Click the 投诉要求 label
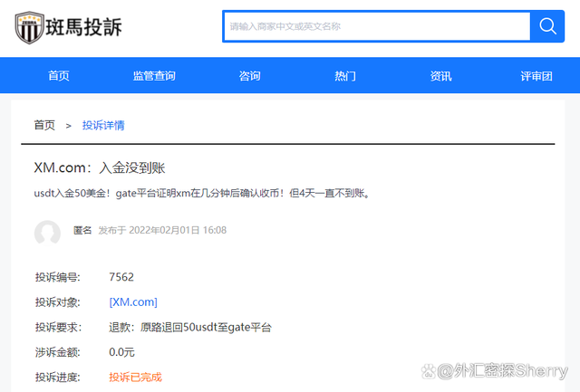The width and height of the screenshot is (580, 392). [58, 328]
